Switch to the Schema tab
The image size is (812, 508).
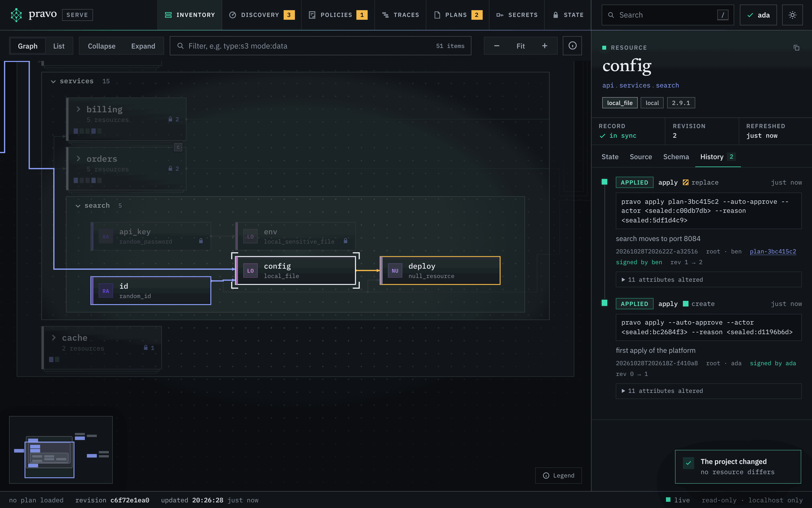pos(676,157)
